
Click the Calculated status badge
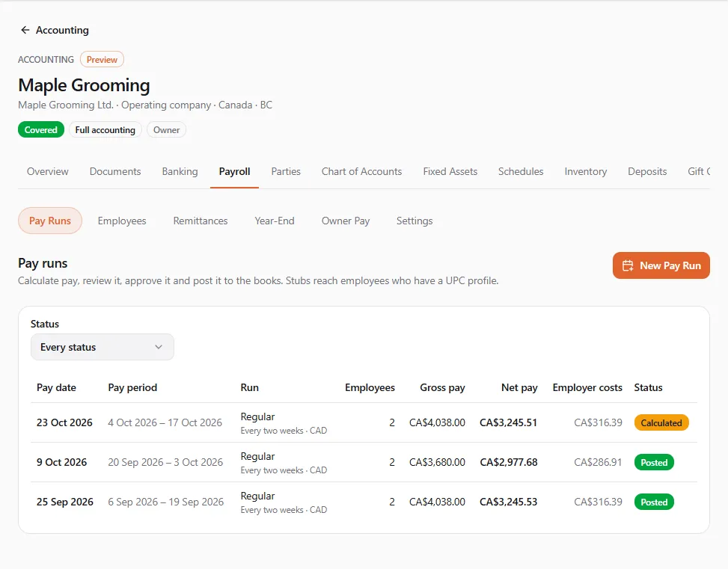click(661, 422)
